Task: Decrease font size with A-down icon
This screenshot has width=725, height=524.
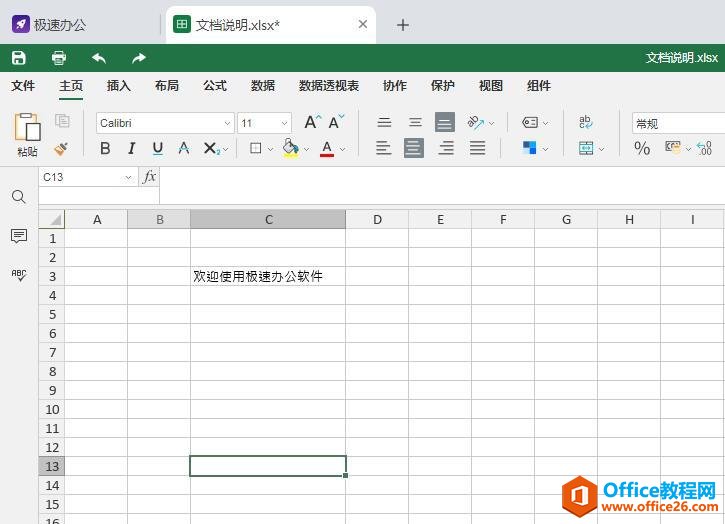Action: point(336,122)
